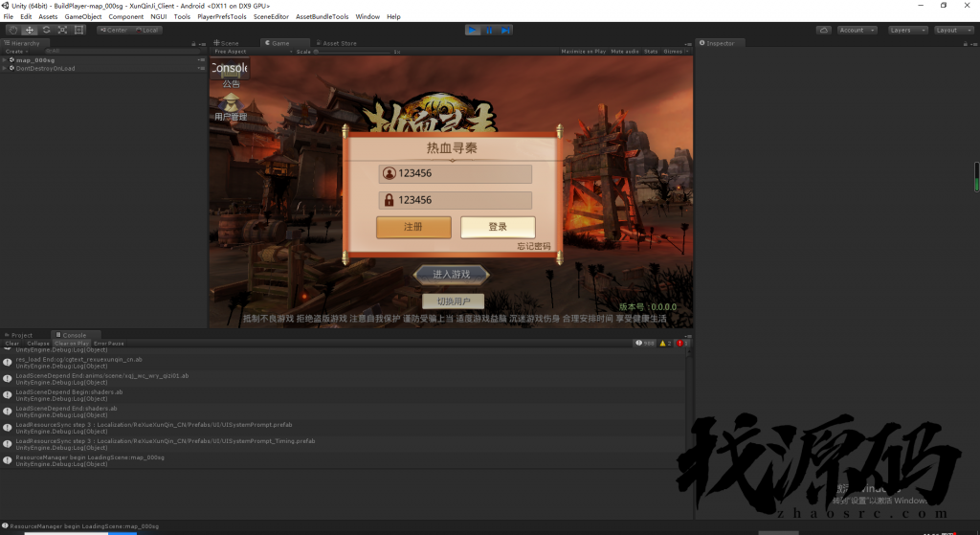The height and width of the screenshot is (535, 980).
Task: Click the Pause button
Action: click(x=489, y=30)
